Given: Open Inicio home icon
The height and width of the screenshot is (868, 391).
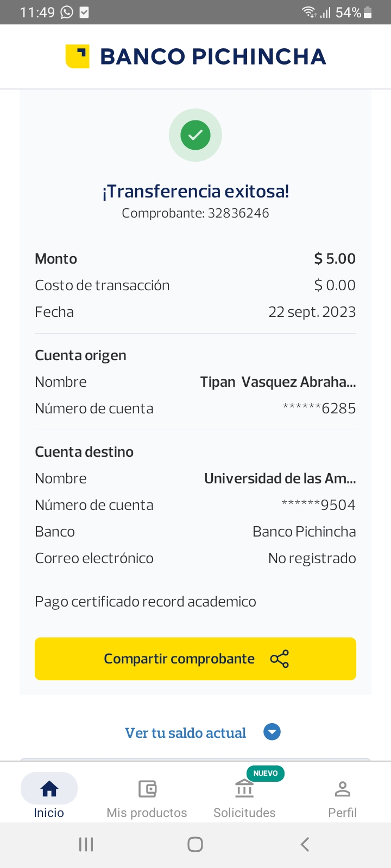Looking at the screenshot, I should pos(49,788).
